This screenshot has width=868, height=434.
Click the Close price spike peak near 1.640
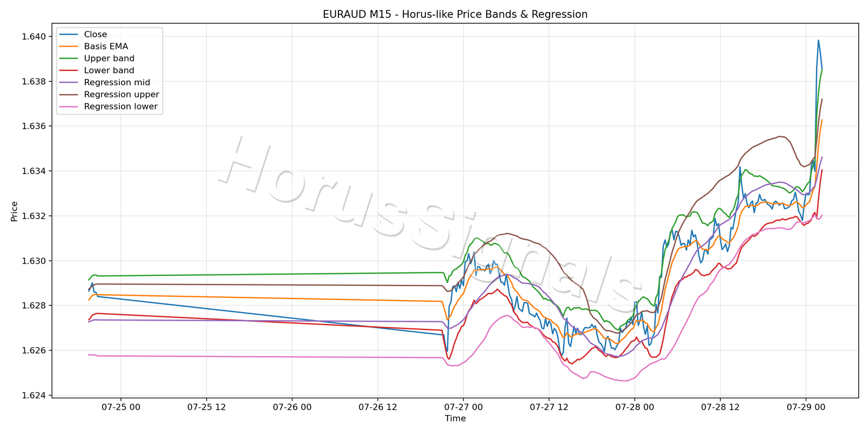pyautogui.click(x=818, y=40)
